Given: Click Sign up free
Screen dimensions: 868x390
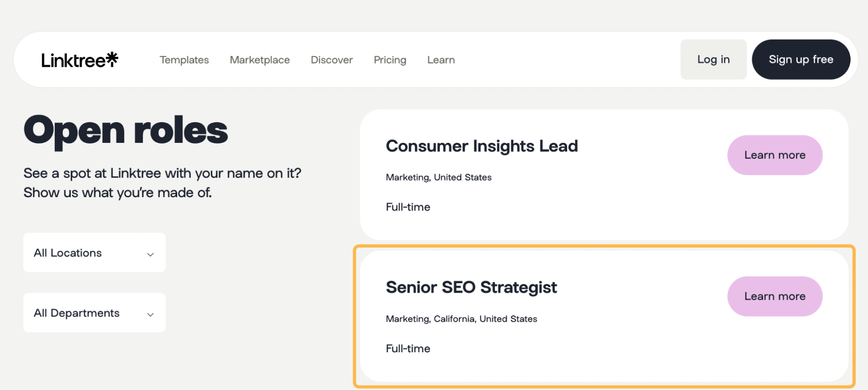Looking at the screenshot, I should pyautogui.click(x=801, y=59).
